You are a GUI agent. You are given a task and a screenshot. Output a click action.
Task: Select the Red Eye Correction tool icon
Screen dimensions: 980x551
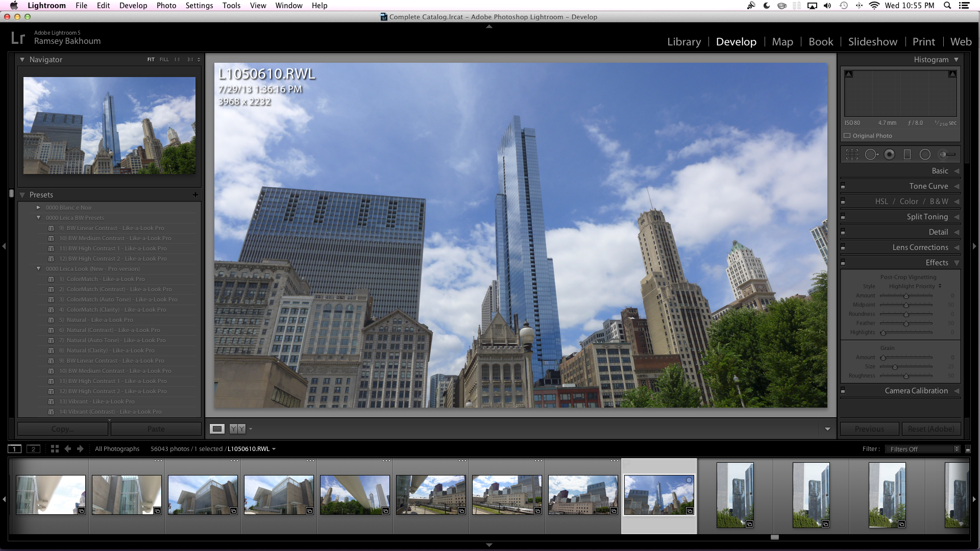[x=890, y=154]
